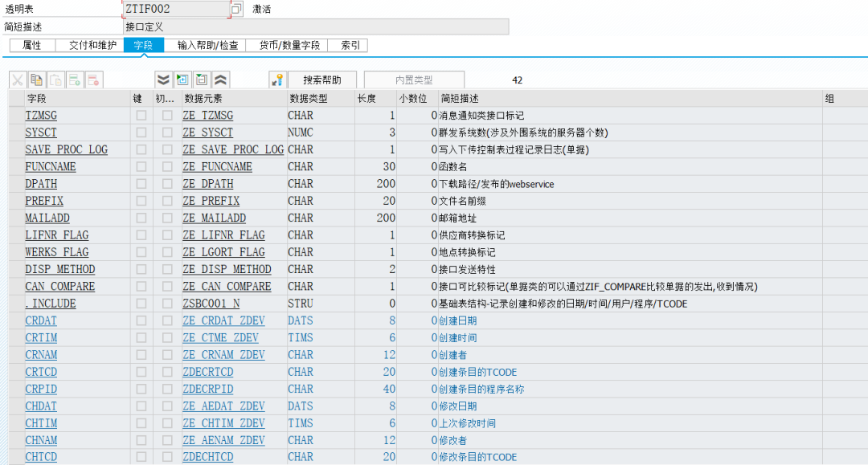Open value help icon beside ZTIF002
The image size is (868, 465).
click(x=236, y=9)
